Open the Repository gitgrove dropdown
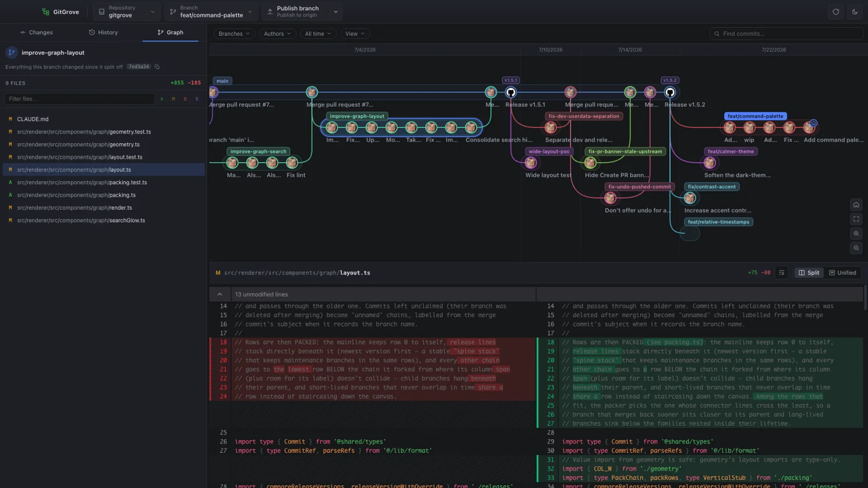The image size is (868, 488). point(127,12)
